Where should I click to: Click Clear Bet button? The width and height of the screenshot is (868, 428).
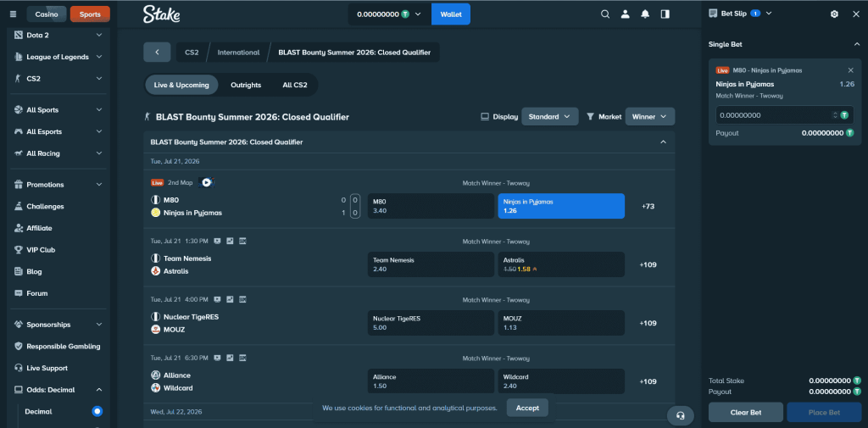tap(746, 413)
